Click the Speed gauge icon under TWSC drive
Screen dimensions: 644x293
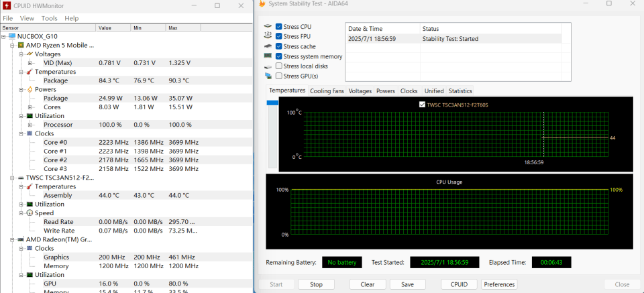30,213
